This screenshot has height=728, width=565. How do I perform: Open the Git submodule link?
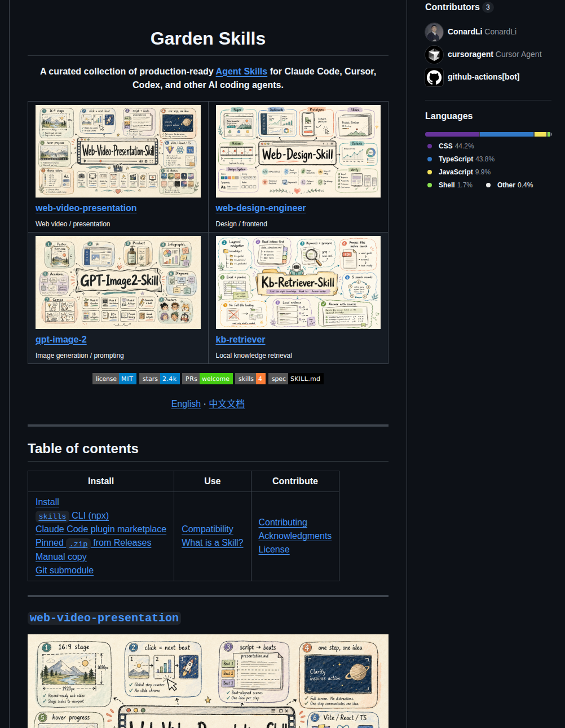click(x=64, y=571)
